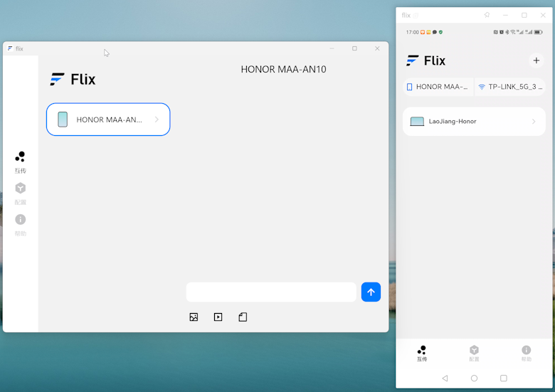Image resolution: width=555 pixels, height=392 pixels.
Task: Pin the phone mirror window on top
Action: point(487,15)
